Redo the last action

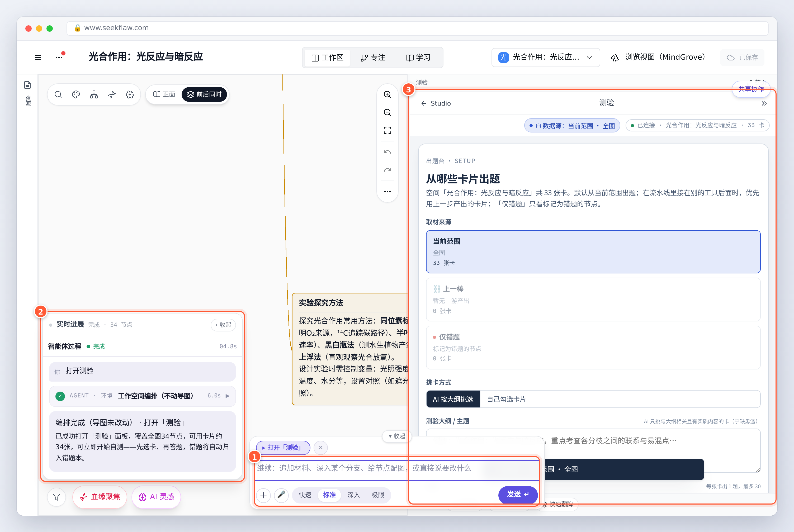click(x=387, y=170)
